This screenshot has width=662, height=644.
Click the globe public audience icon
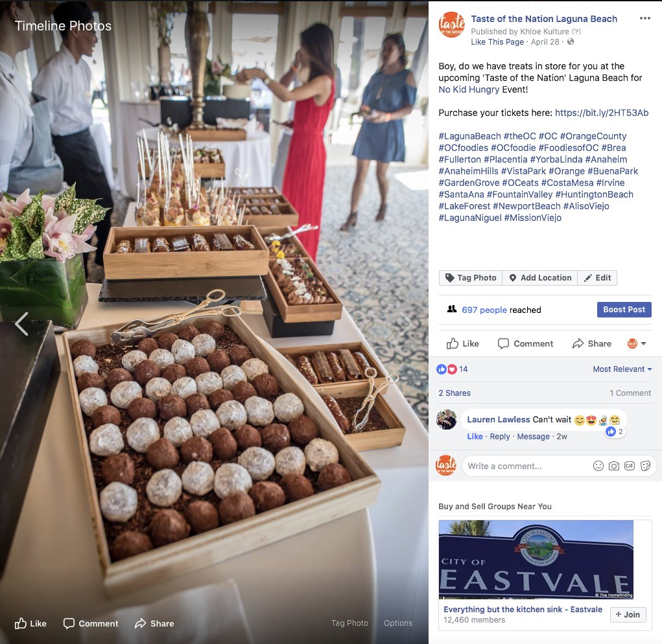point(571,41)
